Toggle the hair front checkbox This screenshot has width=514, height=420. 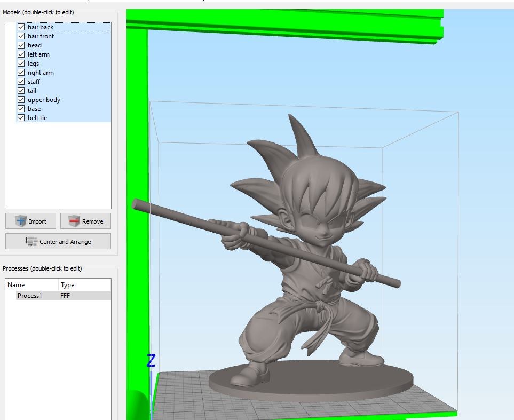coord(21,36)
